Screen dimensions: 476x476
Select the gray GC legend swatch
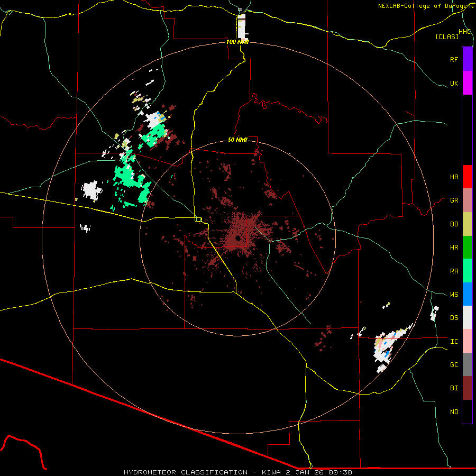[467, 364]
